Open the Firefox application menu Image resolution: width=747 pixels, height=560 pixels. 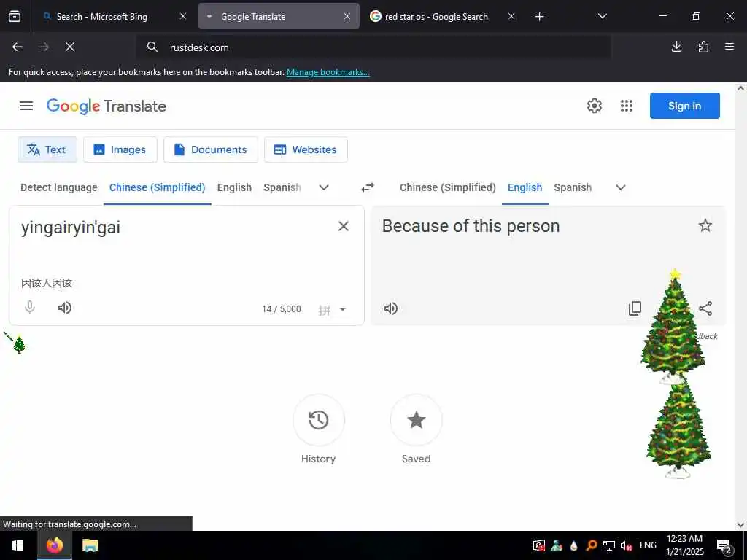click(x=729, y=47)
